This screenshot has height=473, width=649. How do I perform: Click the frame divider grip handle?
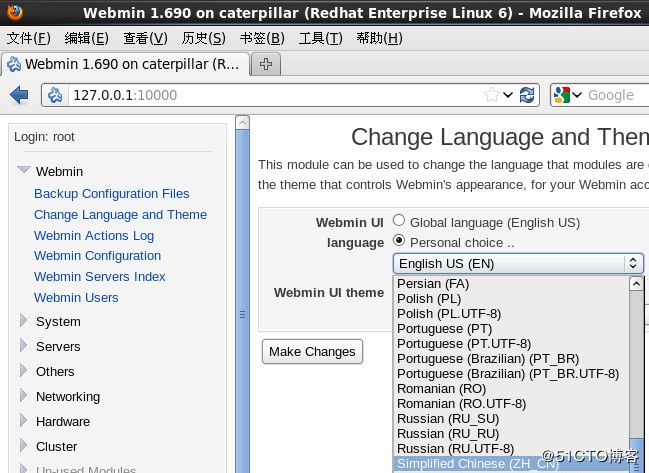pyautogui.click(x=243, y=314)
